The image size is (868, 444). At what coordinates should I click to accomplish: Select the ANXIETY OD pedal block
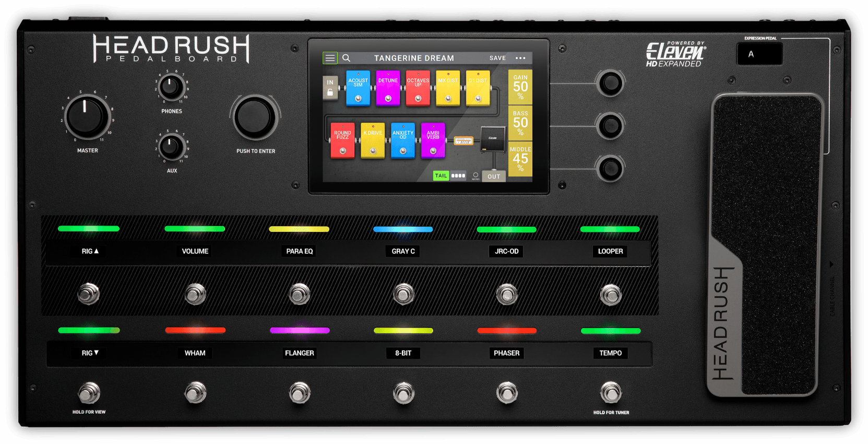[x=403, y=140]
